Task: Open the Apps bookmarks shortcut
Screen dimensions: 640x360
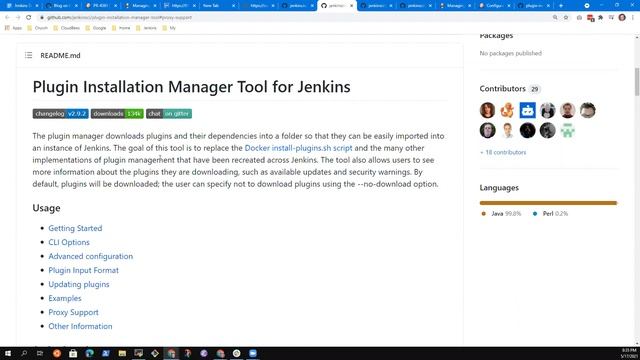Action: pyautogui.click(x=13, y=28)
